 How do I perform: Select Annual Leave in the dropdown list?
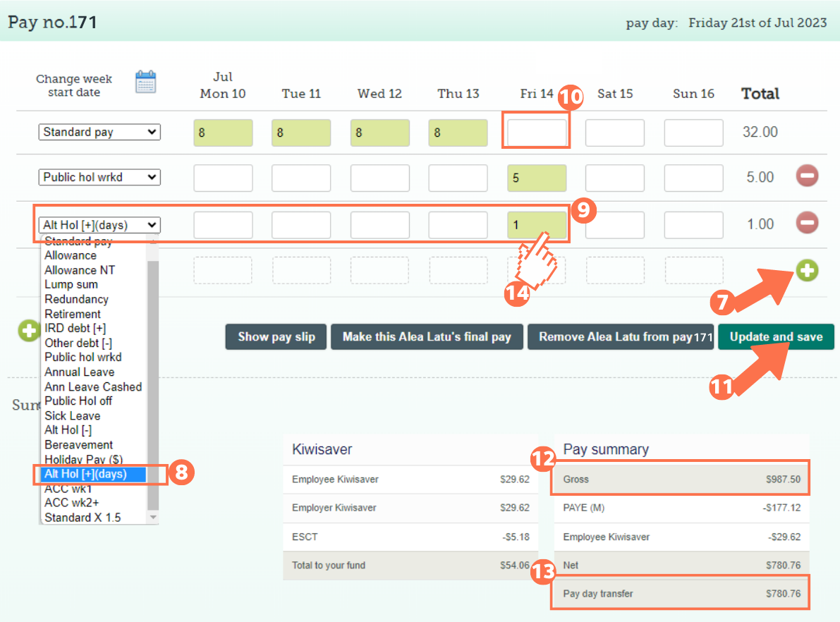tap(79, 372)
